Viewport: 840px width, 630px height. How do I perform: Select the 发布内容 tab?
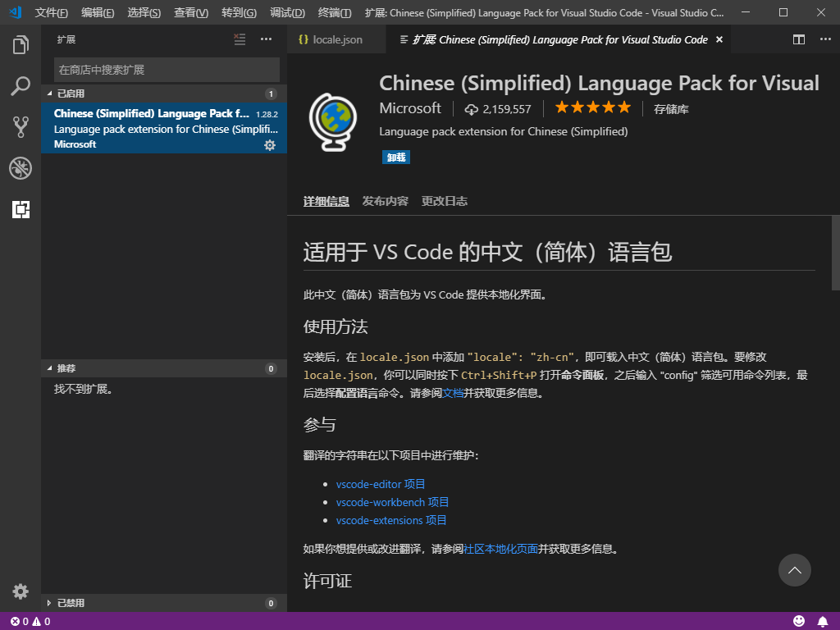pyautogui.click(x=386, y=201)
